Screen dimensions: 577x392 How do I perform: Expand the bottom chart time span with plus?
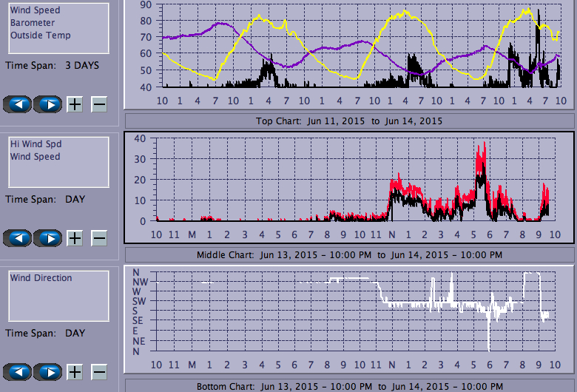(x=75, y=371)
